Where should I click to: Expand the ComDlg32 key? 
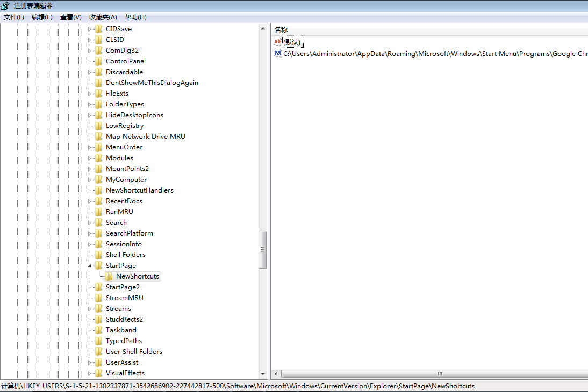coord(89,51)
